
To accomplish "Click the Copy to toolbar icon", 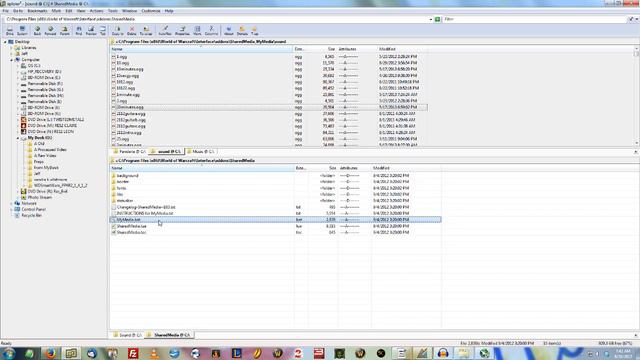I will pos(118,30).
